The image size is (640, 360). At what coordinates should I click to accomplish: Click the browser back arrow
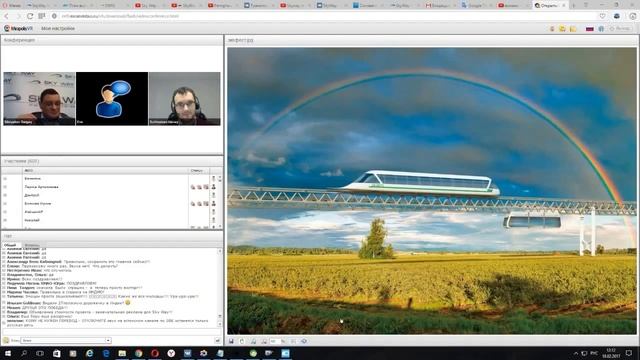pos(6,16)
